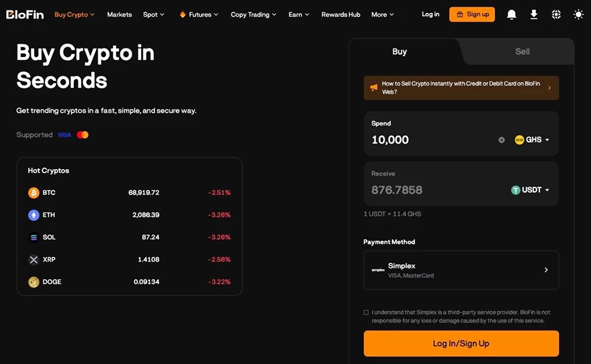The image size is (591, 364).
Task: Click the gift icon in Sign up
Action: [460, 14]
